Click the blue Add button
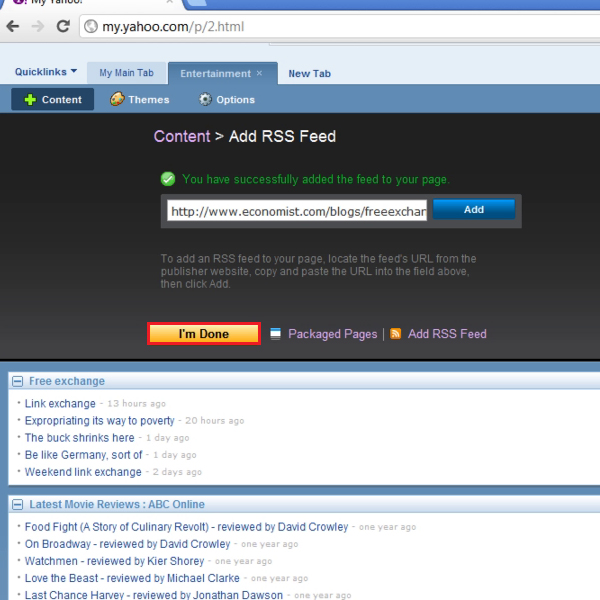Image resolution: width=600 pixels, height=600 pixels. pos(474,209)
